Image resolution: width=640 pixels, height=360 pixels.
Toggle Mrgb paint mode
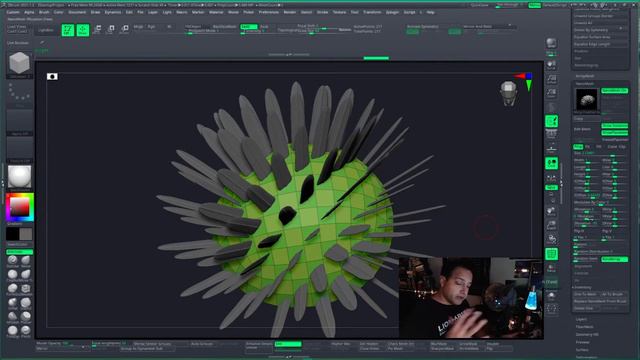point(138,27)
